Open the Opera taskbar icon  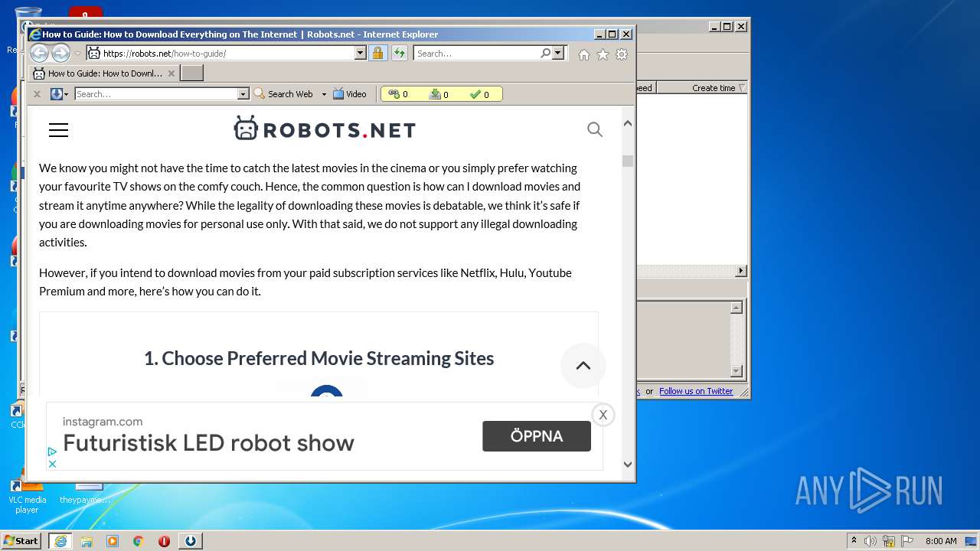tap(164, 541)
